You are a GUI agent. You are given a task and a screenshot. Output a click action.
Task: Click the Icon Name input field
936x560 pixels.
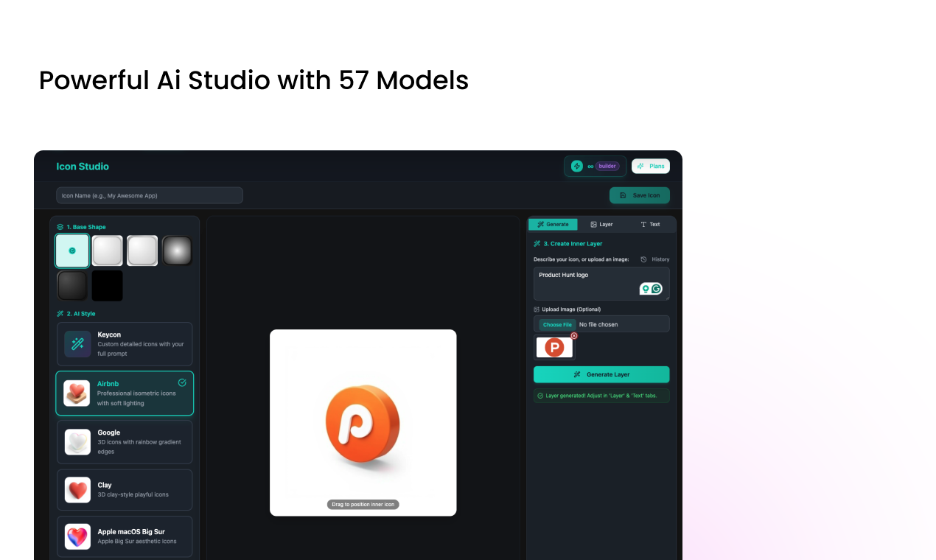click(x=150, y=195)
